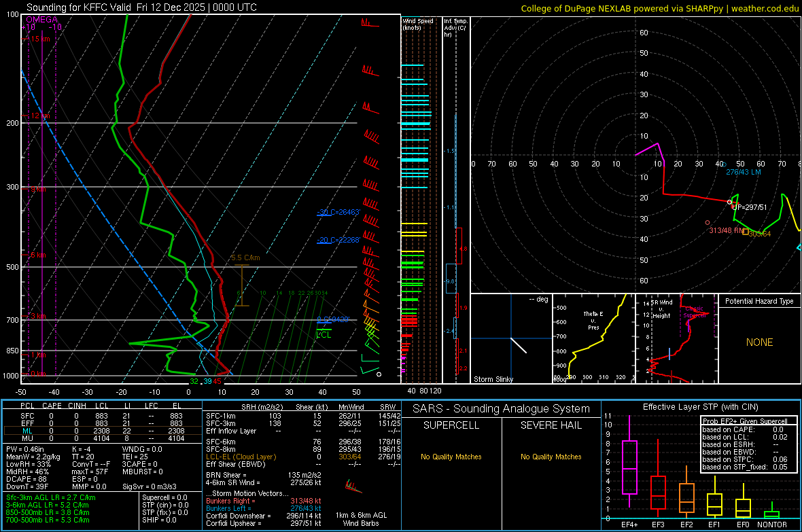The image size is (802, 532).
Task: Click the "maxT = 57F" value
Action: pos(90,472)
